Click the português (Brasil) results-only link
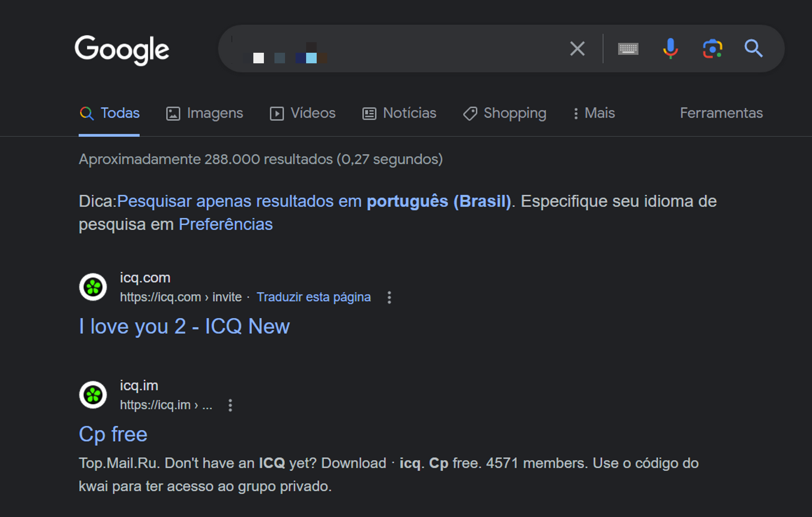This screenshot has height=517, width=812. 314,201
